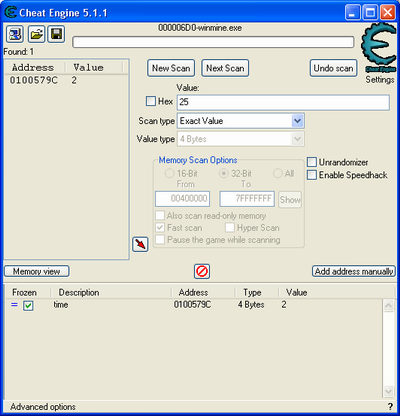Click the Cheat Engine title bar icon
This screenshot has width=400, height=416.
pos(11,12)
